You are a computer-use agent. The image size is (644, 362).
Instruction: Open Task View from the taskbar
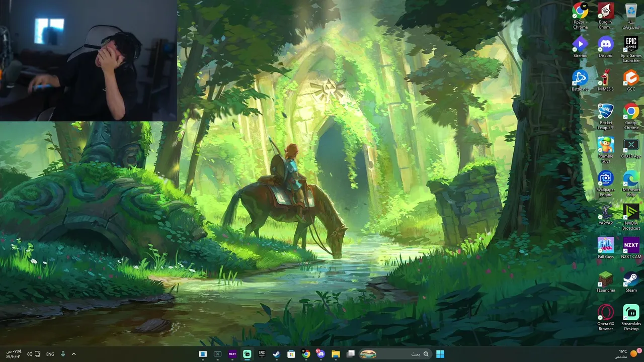351,354
